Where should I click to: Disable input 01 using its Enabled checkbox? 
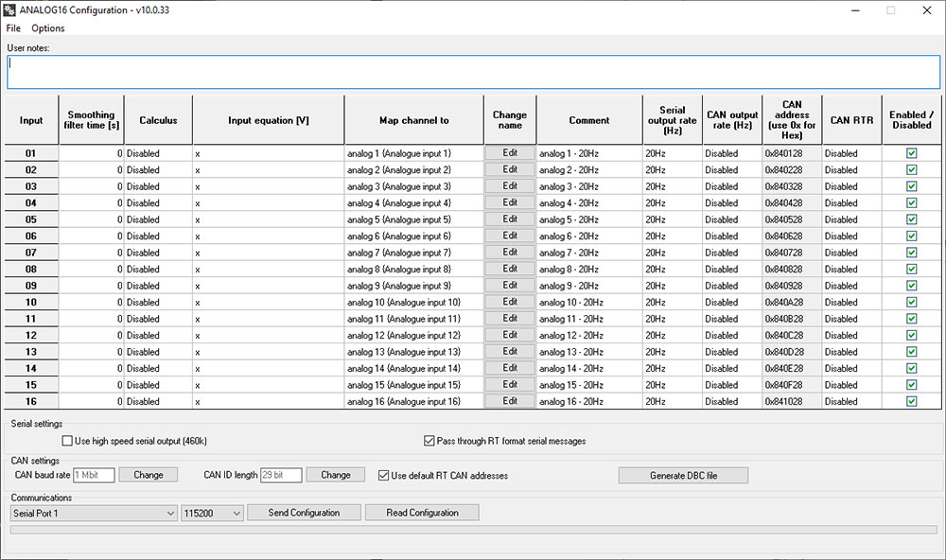click(911, 153)
